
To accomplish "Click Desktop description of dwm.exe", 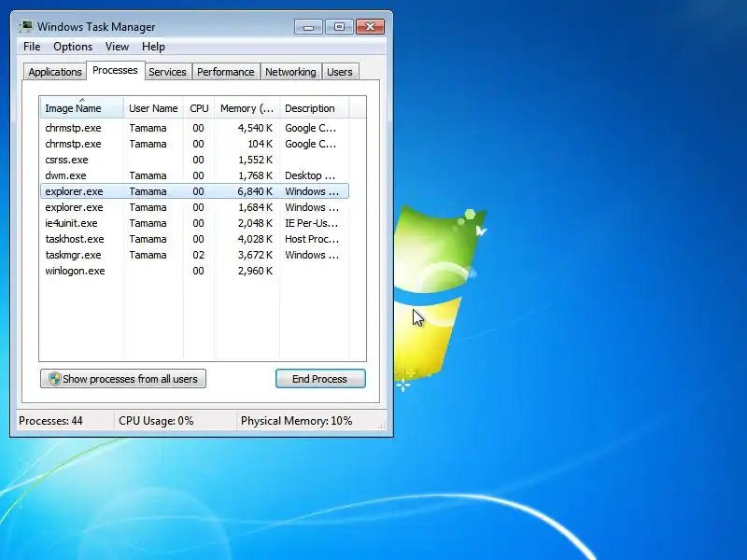I will pos(310,175).
